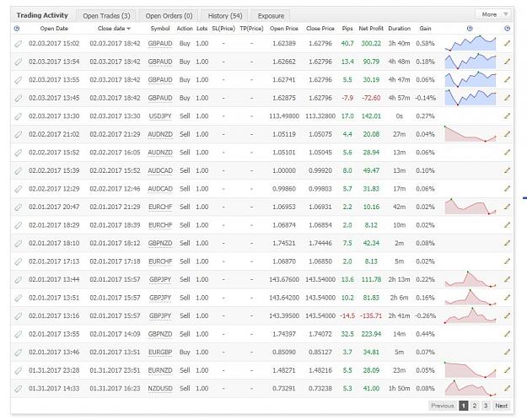Open AUDCAD symbol link in 12:29 trade
Viewport: 527px width, 420px height.
point(160,189)
